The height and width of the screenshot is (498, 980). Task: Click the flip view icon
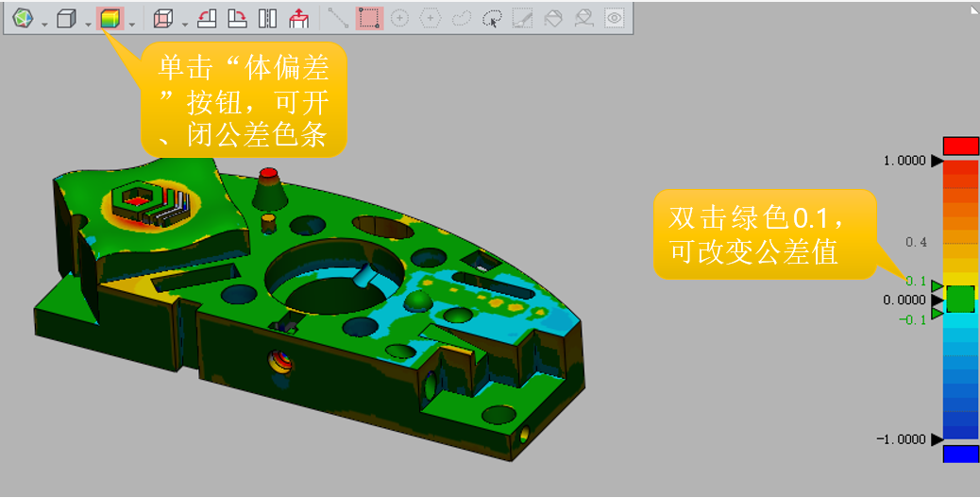267,18
